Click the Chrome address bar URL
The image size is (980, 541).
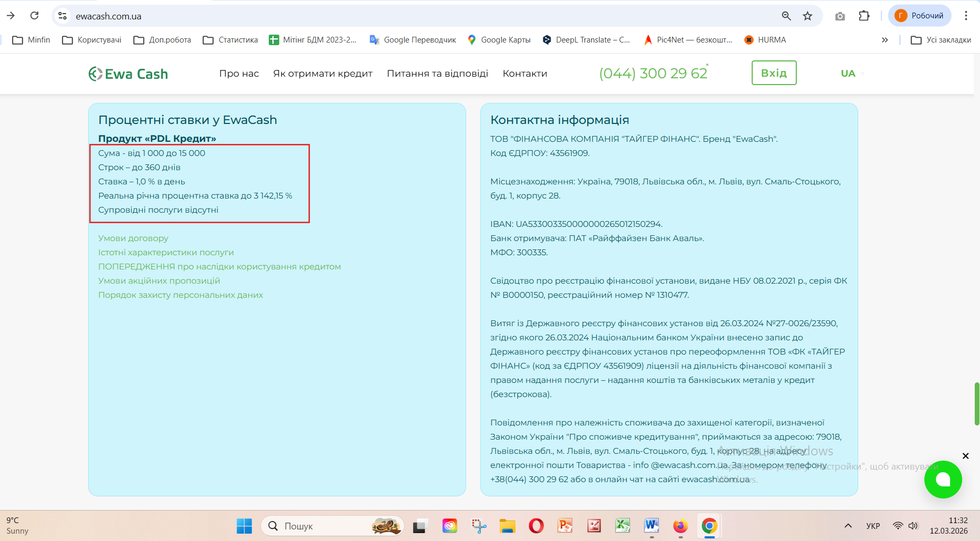109,16
